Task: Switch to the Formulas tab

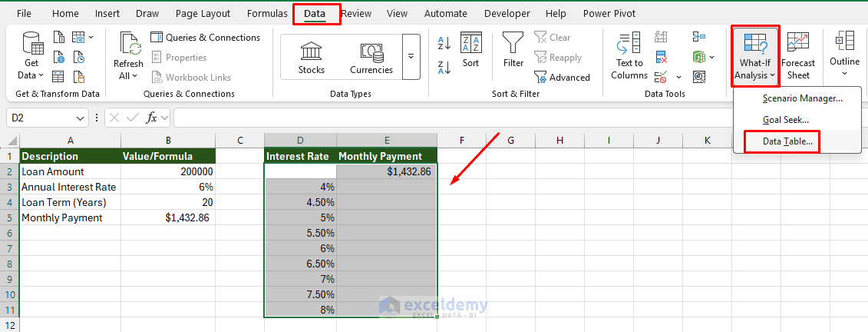Action: (267, 14)
